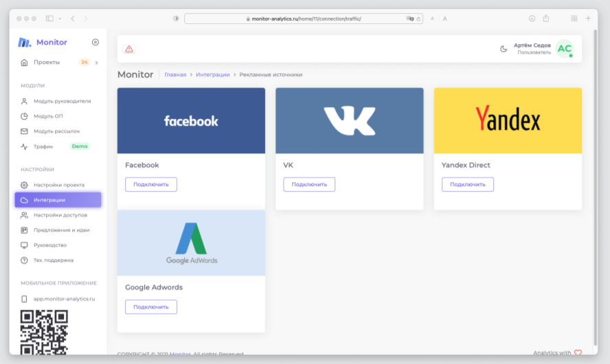Expand the Проекты chevron arrow

tap(96, 62)
